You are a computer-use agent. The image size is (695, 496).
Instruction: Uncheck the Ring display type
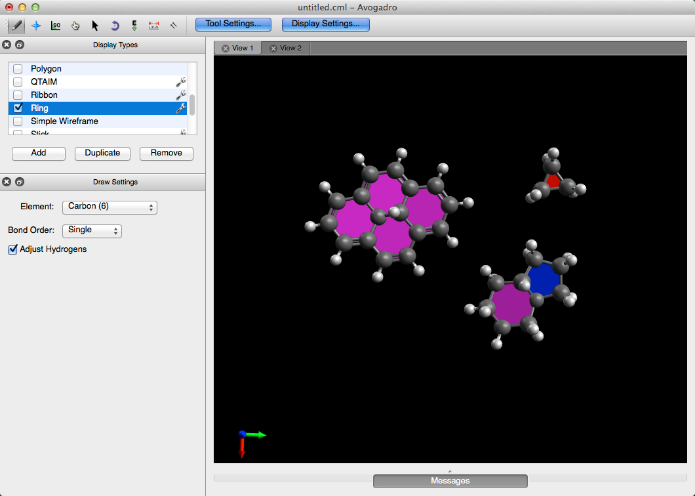[x=18, y=108]
